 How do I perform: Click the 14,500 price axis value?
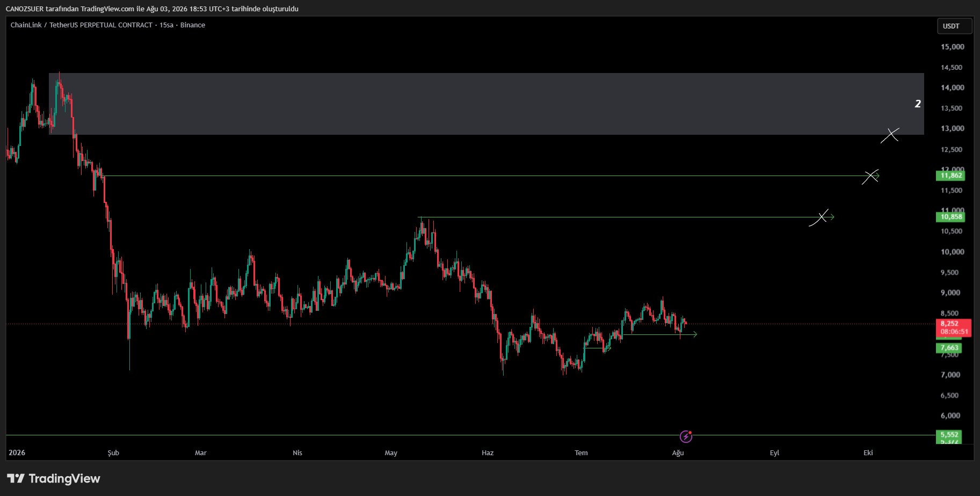pyautogui.click(x=952, y=67)
